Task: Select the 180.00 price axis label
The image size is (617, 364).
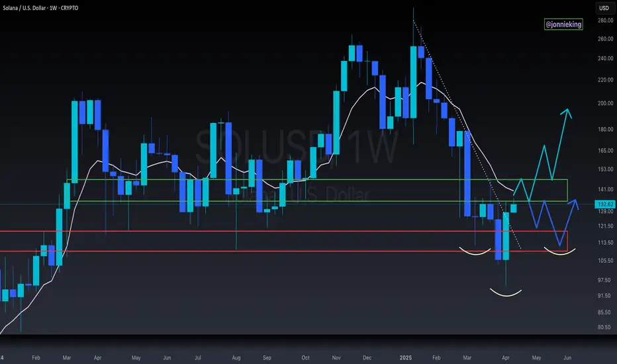Action: coord(605,130)
